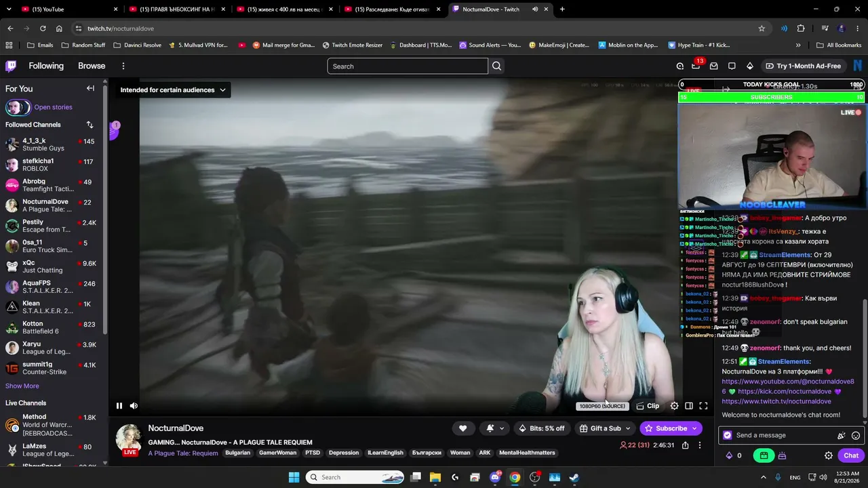Collapse the For You side panel
This screenshot has width=868, height=488.
pos(90,88)
